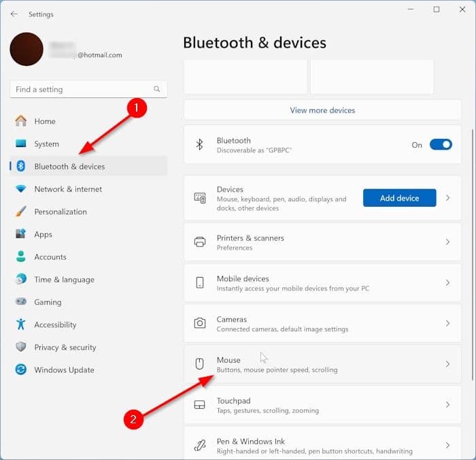Click the Gaming controller icon
The image size is (476, 460).
(x=21, y=302)
